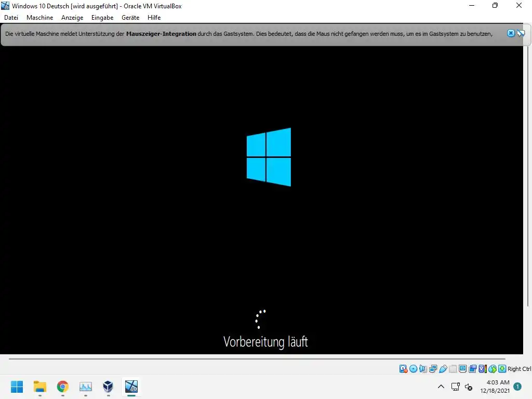Click the optical drive status icon

coord(413,369)
